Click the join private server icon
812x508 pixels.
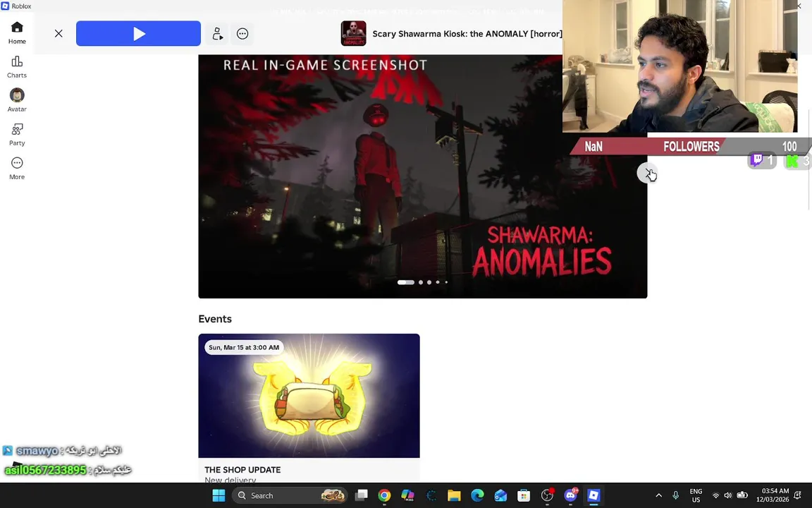[x=218, y=34]
